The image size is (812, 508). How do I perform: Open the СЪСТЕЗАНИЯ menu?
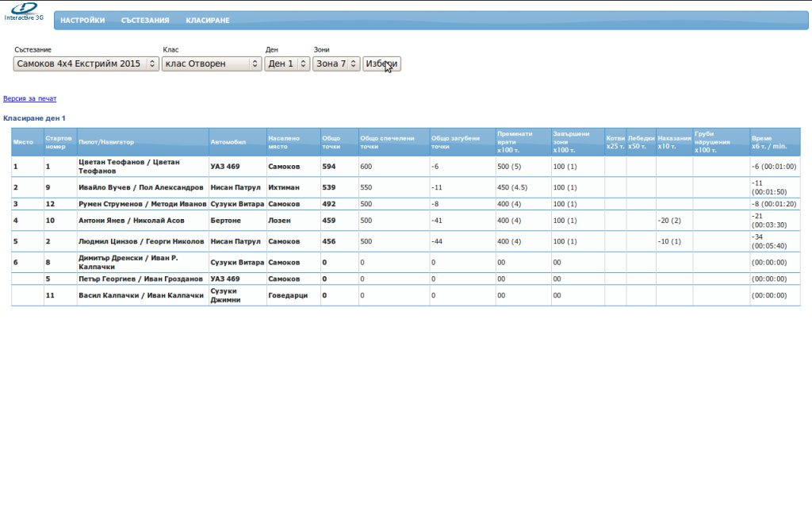pyautogui.click(x=145, y=21)
